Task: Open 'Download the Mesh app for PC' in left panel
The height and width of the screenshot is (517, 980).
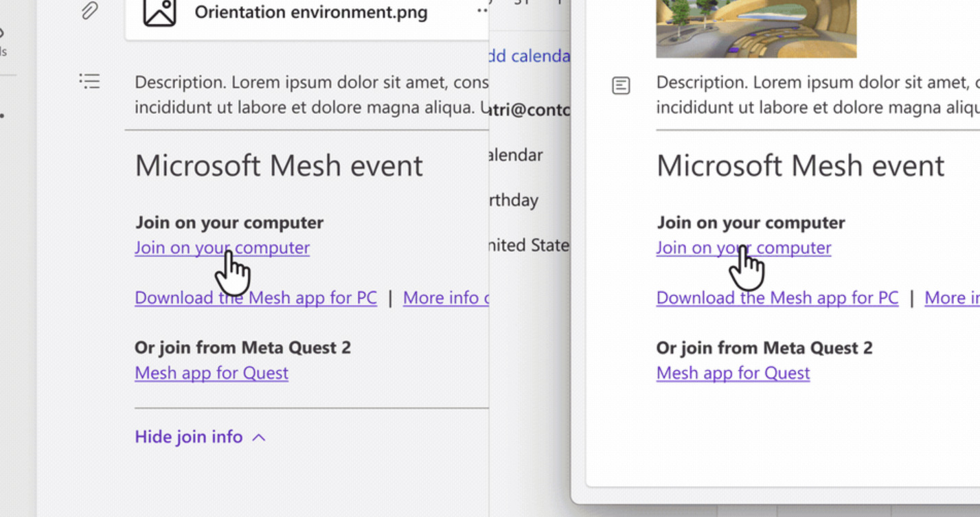Action: coord(255,298)
